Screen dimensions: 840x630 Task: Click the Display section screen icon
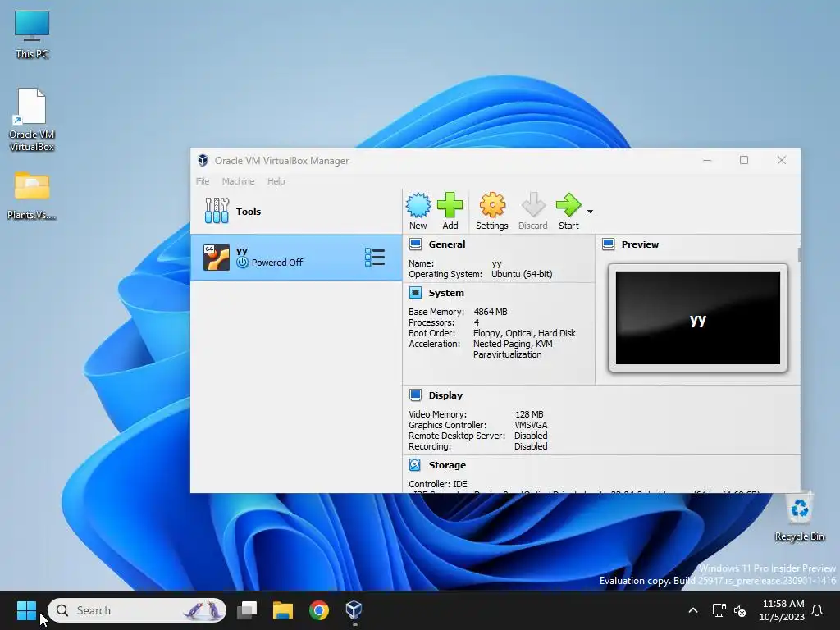pos(415,395)
